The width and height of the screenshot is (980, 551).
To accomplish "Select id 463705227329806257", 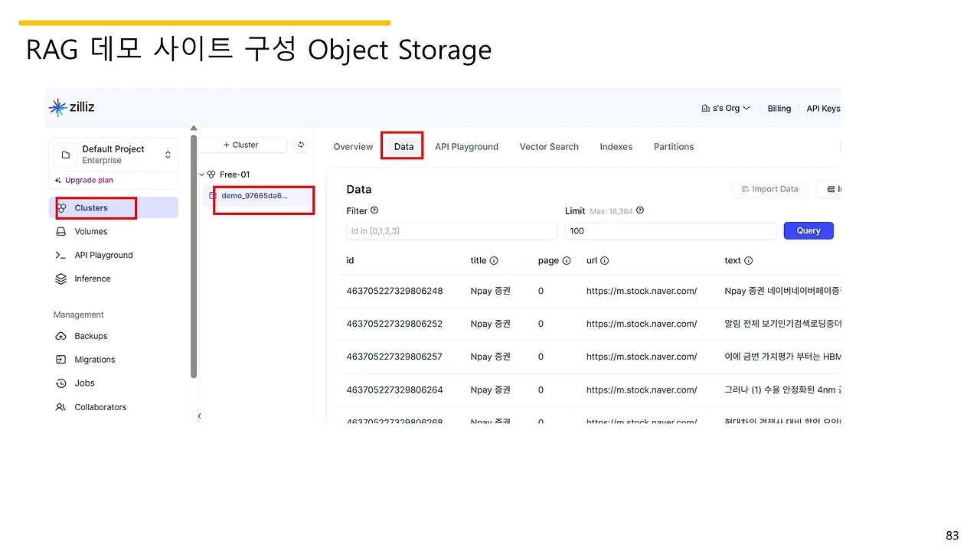I will coord(394,357).
